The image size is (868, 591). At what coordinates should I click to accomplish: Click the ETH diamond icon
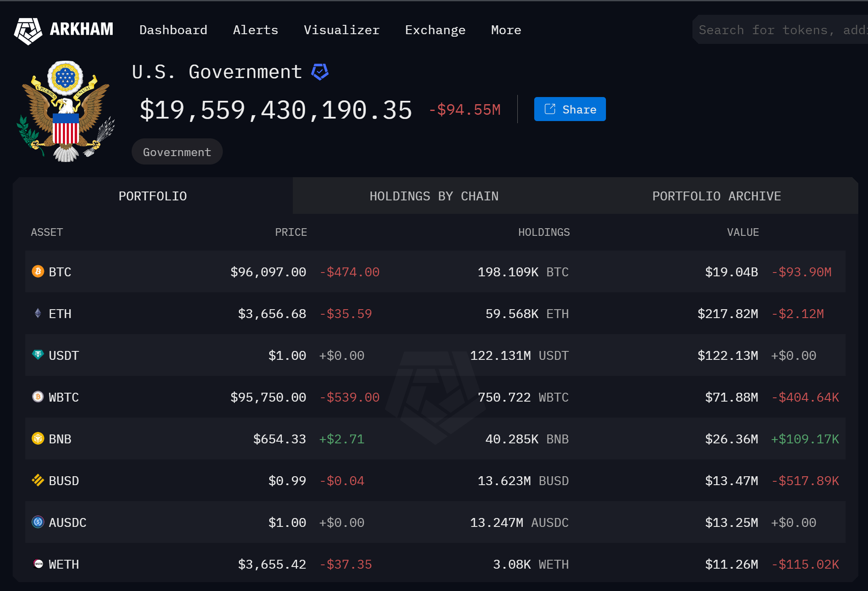point(38,313)
